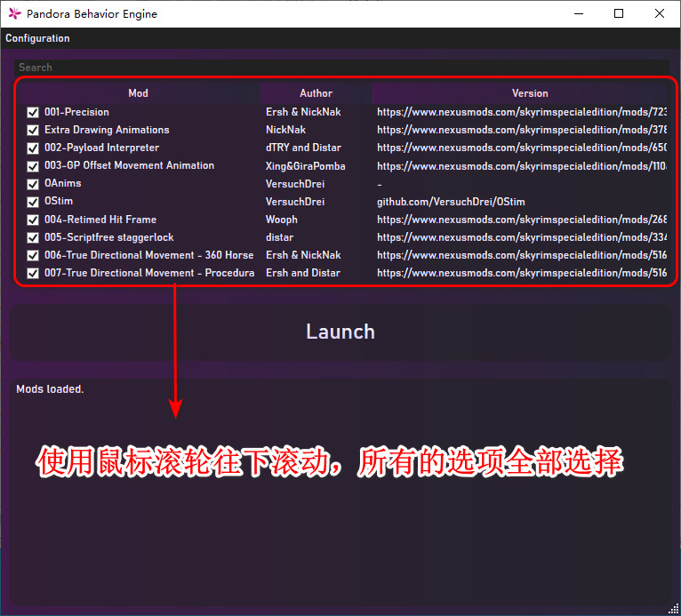681x616 pixels.
Task: Uncheck the OAnims mod checkbox
Action: (x=33, y=184)
